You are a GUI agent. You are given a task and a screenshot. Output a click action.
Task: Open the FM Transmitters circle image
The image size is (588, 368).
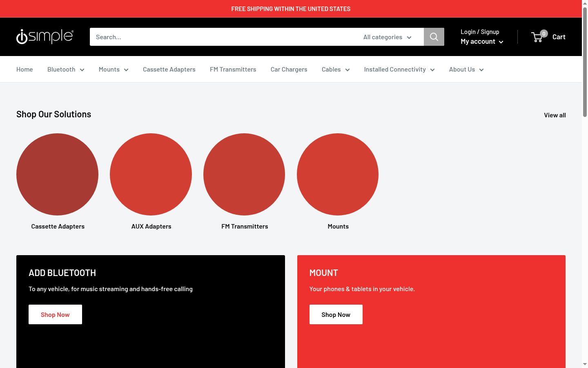(244, 174)
